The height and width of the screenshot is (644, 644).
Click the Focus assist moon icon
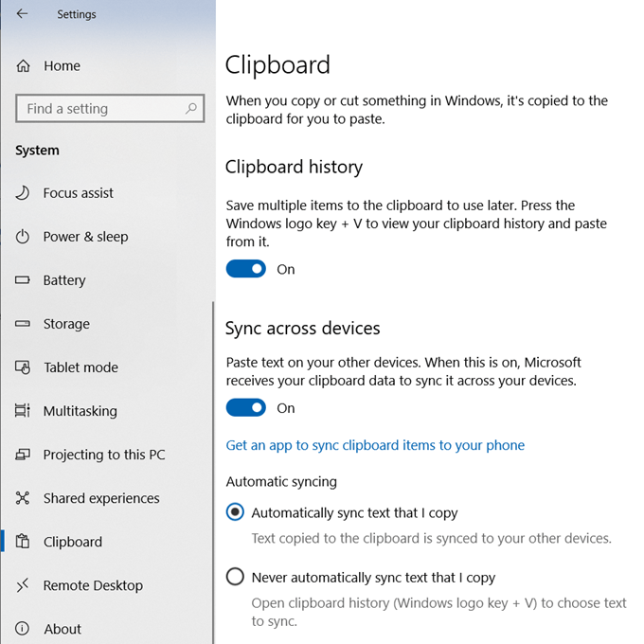point(23,192)
